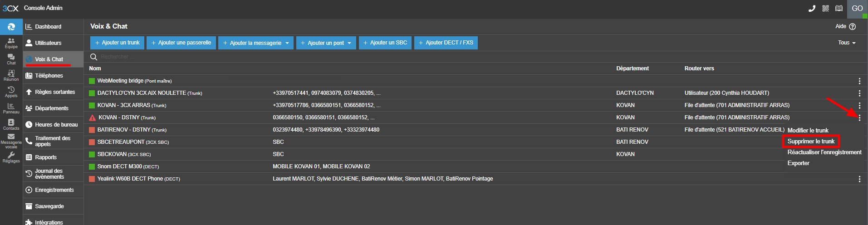Sort by Nom column header

(x=95, y=68)
